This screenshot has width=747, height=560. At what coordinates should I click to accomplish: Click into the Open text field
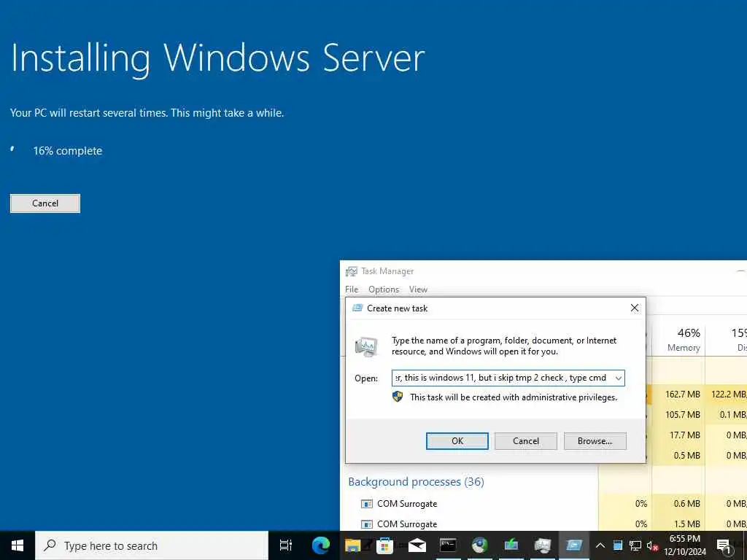click(x=502, y=378)
